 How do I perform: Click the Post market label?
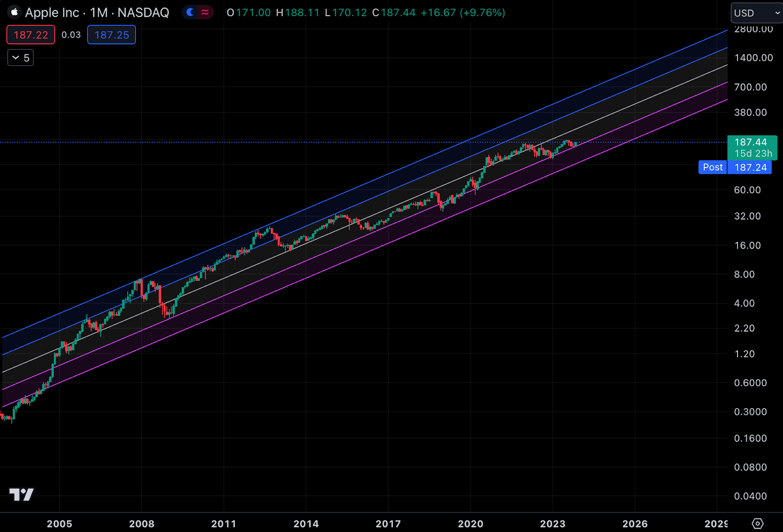point(713,167)
